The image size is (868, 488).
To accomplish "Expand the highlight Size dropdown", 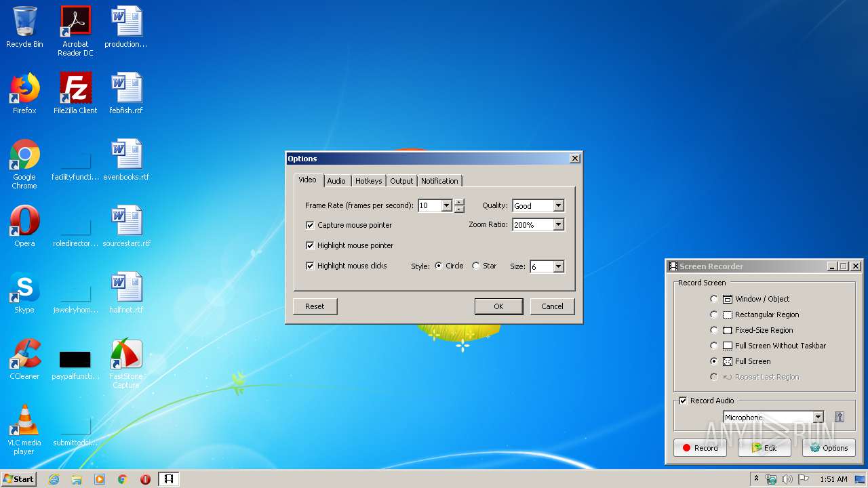I will tap(558, 267).
